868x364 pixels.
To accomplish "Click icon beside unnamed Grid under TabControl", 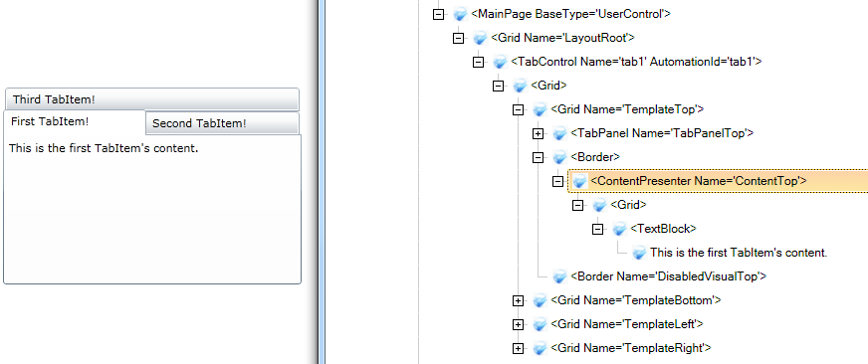I will 520,86.
